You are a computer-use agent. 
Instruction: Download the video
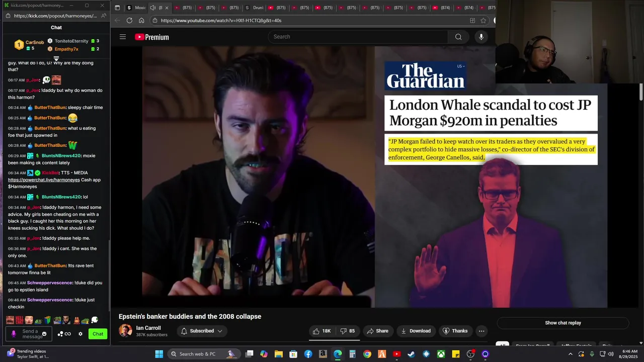(x=416, y=331)
